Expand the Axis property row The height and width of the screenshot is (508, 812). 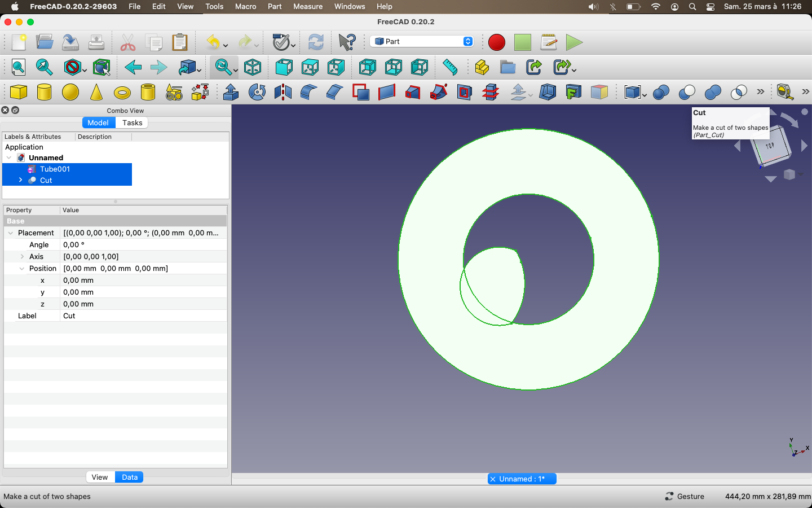pyautogui.click(x=22, y=257)
